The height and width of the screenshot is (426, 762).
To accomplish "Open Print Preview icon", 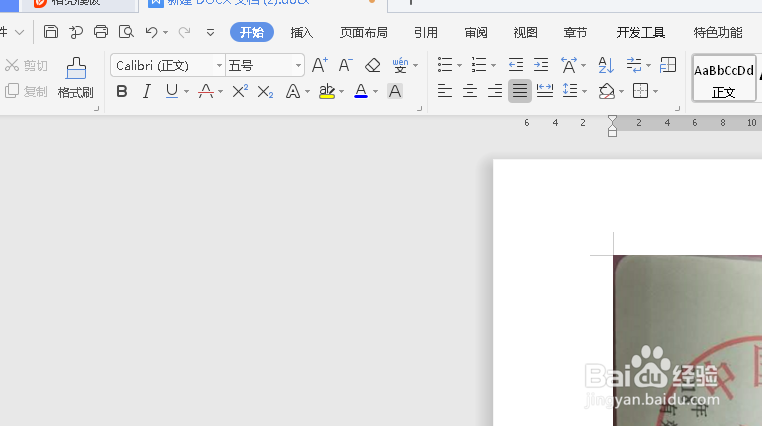I will click(x=126, y=32).
